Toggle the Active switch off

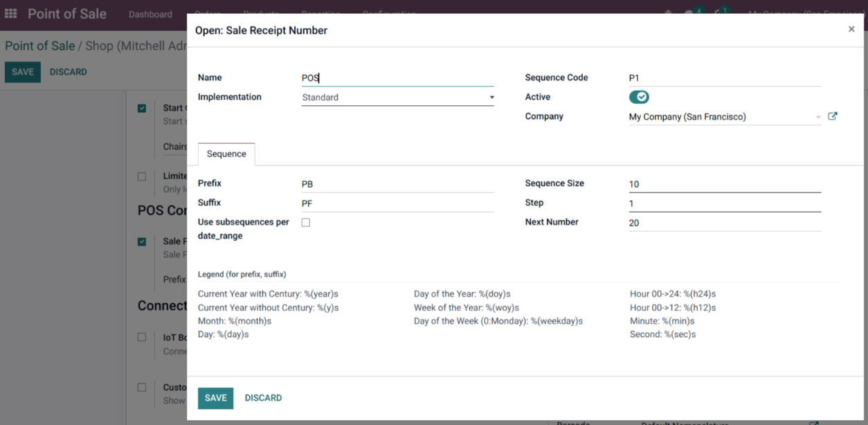pyautogui.click(x=639, y=97)
